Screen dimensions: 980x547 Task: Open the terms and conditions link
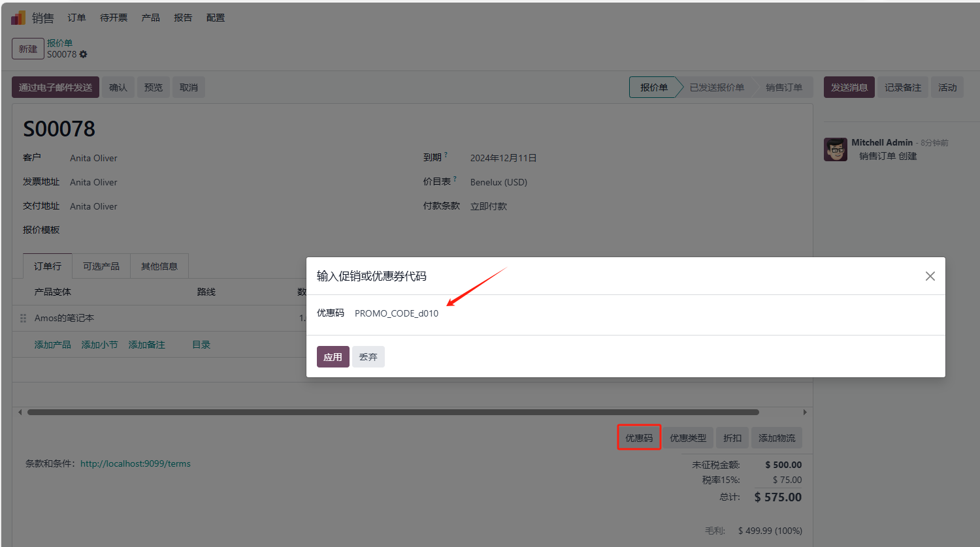(x=135, y=463)
